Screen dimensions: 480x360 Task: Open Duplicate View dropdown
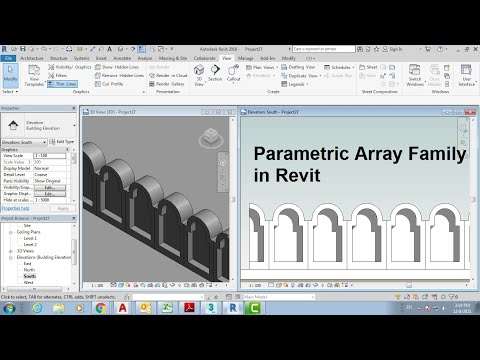click(301, 76)
